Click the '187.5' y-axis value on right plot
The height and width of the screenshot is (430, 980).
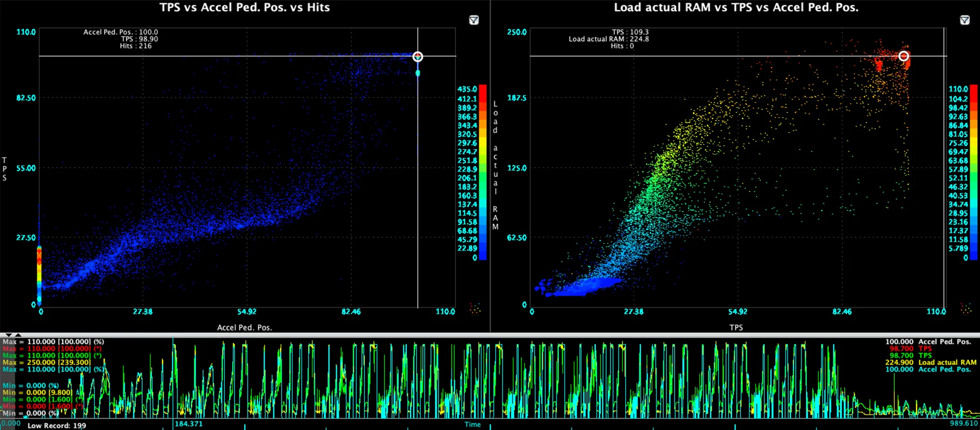517,98
